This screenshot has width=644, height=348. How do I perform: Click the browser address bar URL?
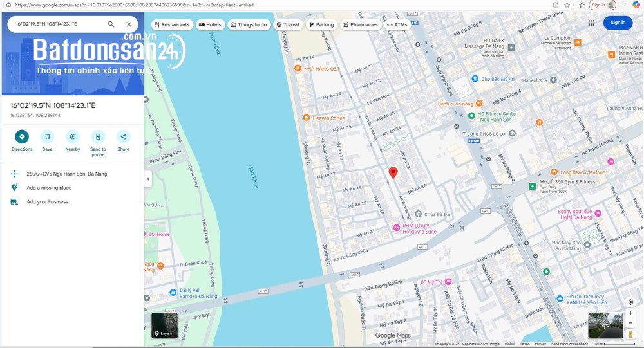135,5
